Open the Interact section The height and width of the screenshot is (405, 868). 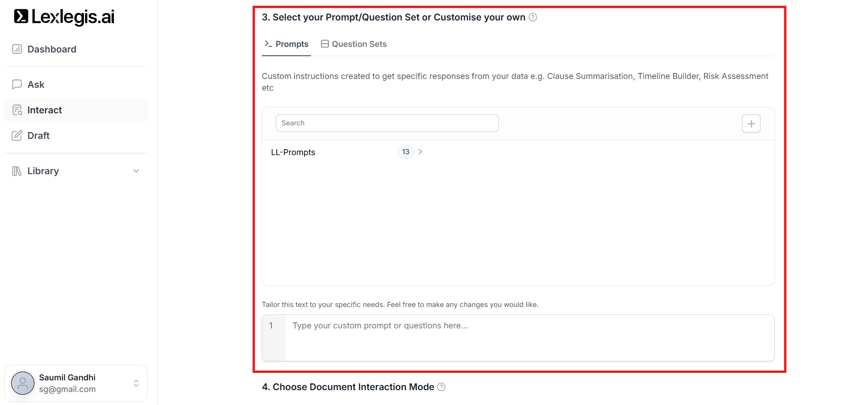click(45, 110)
